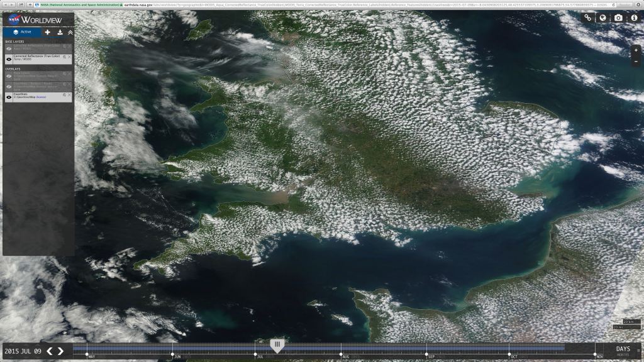644x362 pixels.
Task: Zoom out the map with minus button
Action: [x=636, y=62]
